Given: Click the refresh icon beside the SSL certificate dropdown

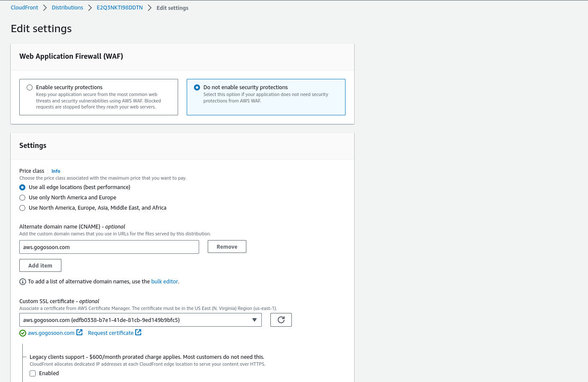Looking at the screenshot, I should click(x=281, y=319).
